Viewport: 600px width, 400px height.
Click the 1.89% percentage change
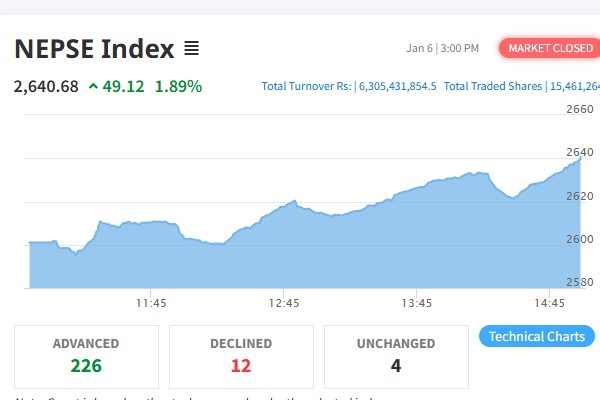click(180, 86)
